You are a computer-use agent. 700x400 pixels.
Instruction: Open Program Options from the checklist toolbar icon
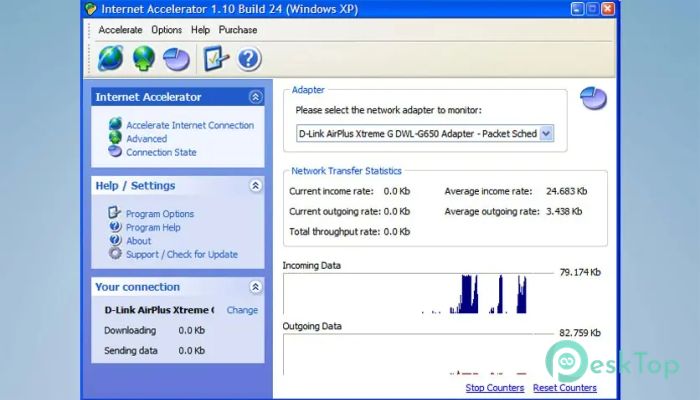pyautogui.click(x=216, y=58)
